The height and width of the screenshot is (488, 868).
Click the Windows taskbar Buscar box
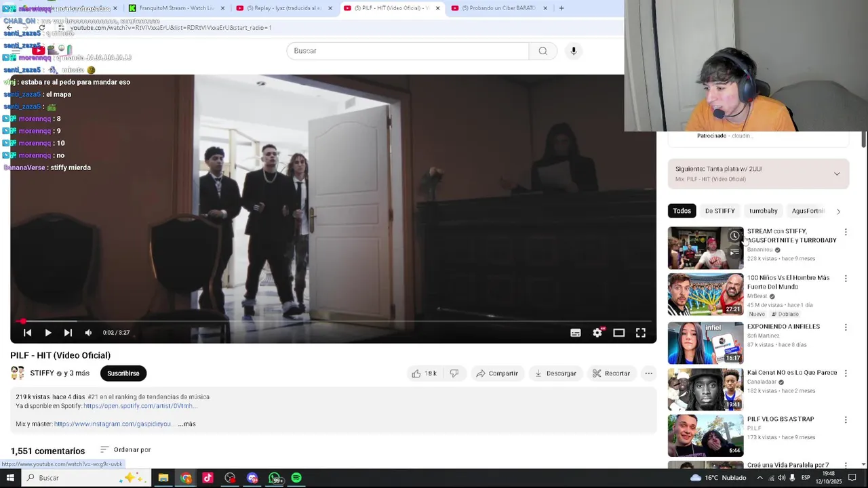pyautogui.click(x=85, y=478)
